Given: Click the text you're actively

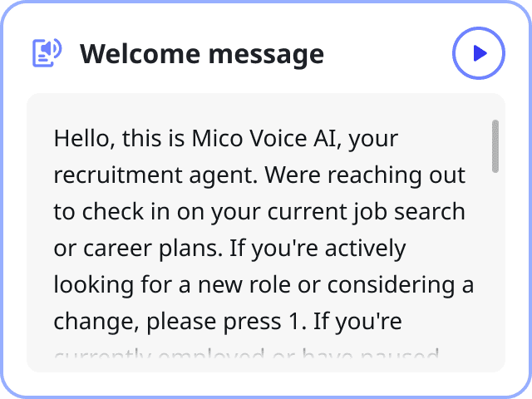Looking at the screenshot, I should pos(328,249).
